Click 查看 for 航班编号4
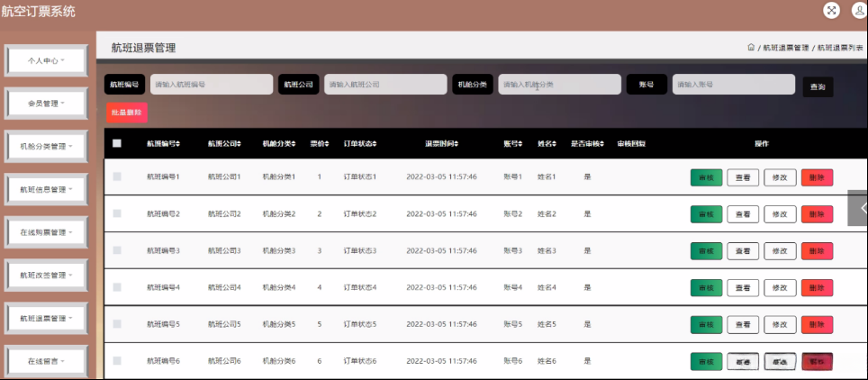Screen dimensions: 868x380 (x=743, y=288)
